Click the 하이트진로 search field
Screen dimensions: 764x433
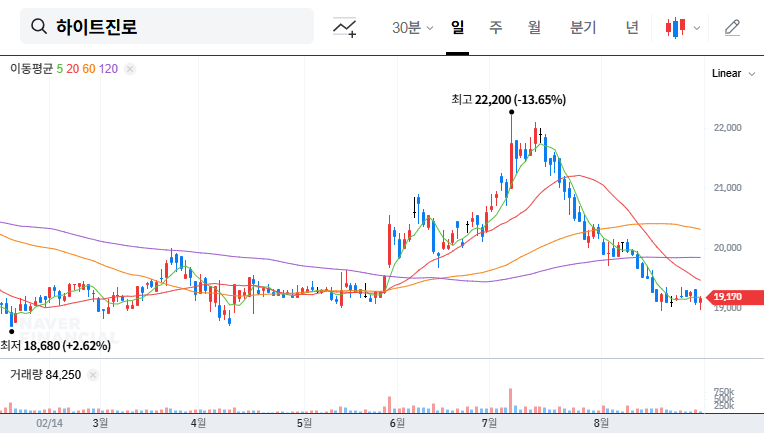167,26
